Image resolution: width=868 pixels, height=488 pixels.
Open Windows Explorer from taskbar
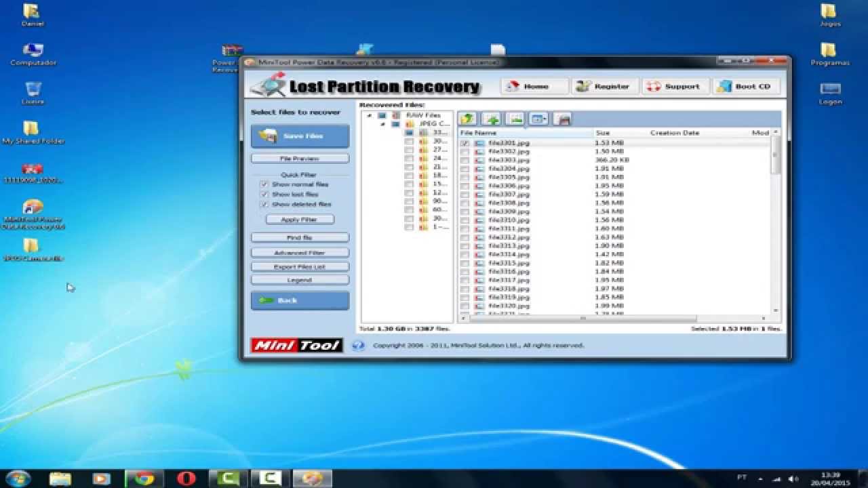[x=60, y=479]
